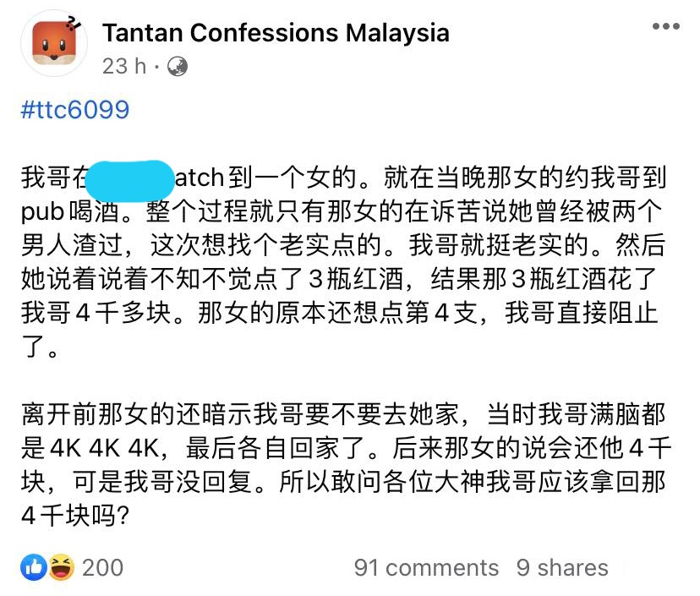Click the 'atch' text after censored area
The height and width of the screenshot is (596, 700).
pyautogui.click(x=200, y=178)
